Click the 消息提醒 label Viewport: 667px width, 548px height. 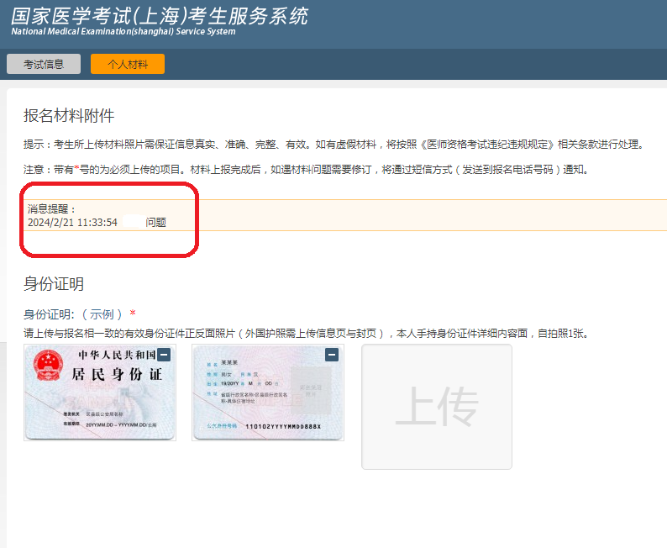[51, 209]
